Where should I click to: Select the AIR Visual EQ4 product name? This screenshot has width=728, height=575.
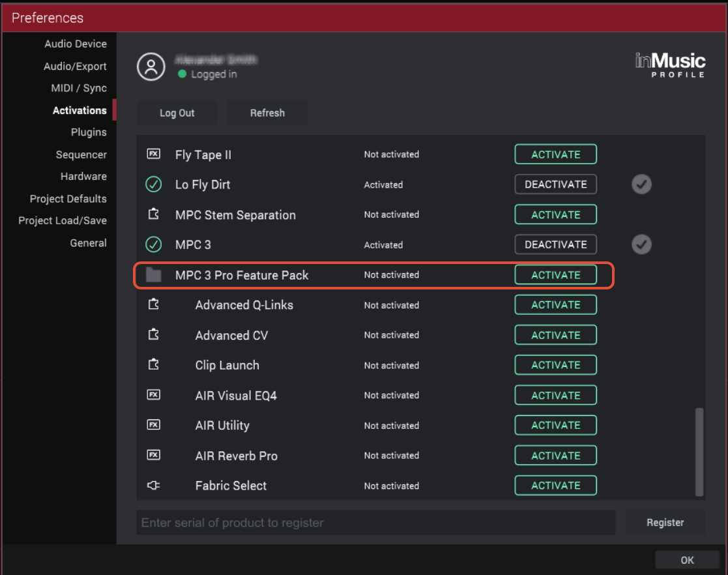[x=236, y=396]
